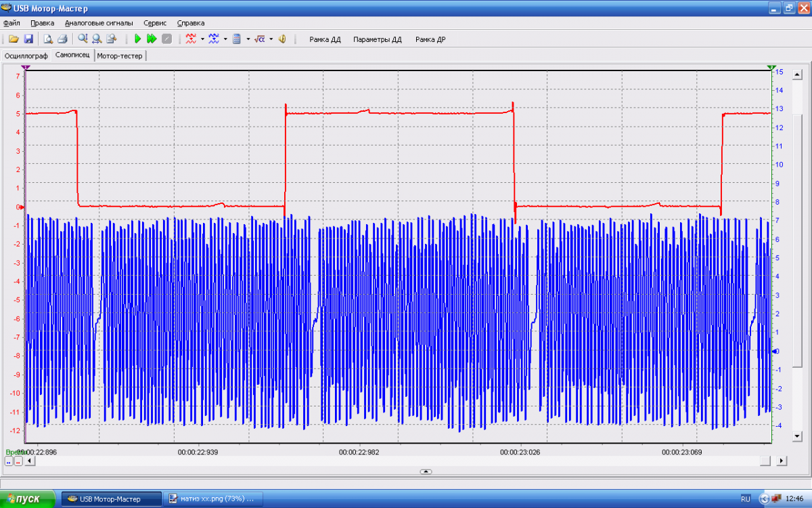Start recording with green play button
This screenshot has width=812, height=508.
[138, 39]
